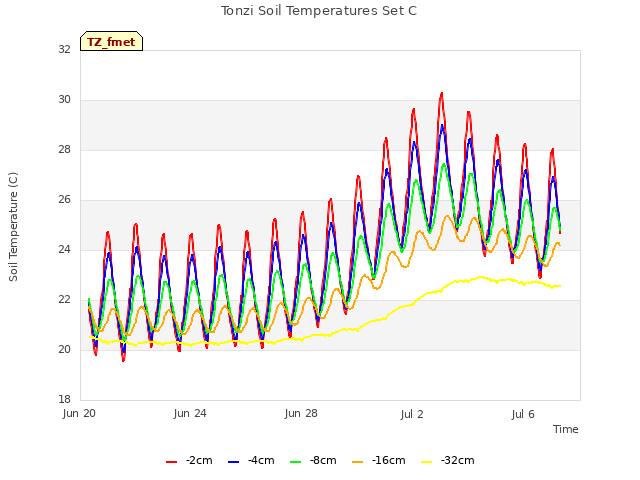640x480 pixels.
Task: Click the orange -16cm legend swatch
Action: click(x=358, y=462)
